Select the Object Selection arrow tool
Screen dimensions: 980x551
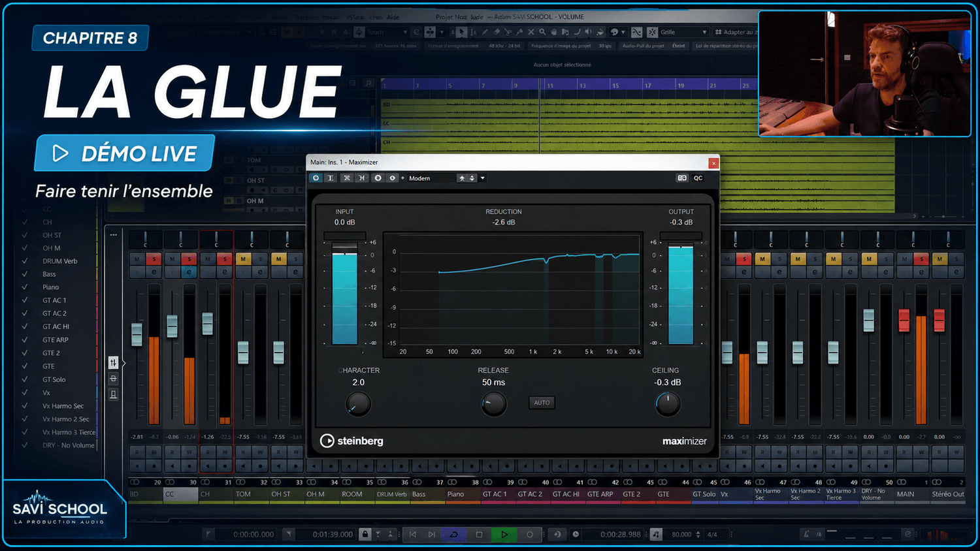(462, 32)
